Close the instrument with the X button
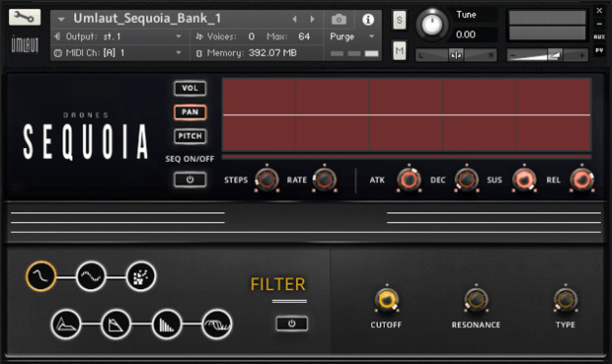The image size is (612, 364). tap(599, 11)
